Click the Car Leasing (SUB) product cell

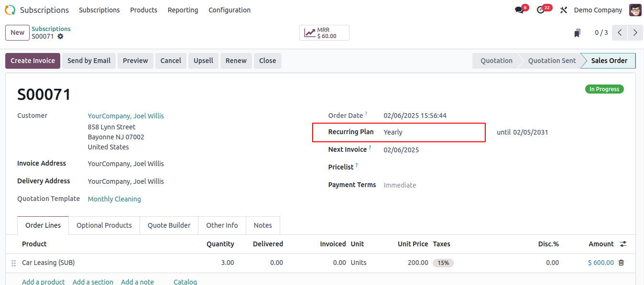point(48,263)
